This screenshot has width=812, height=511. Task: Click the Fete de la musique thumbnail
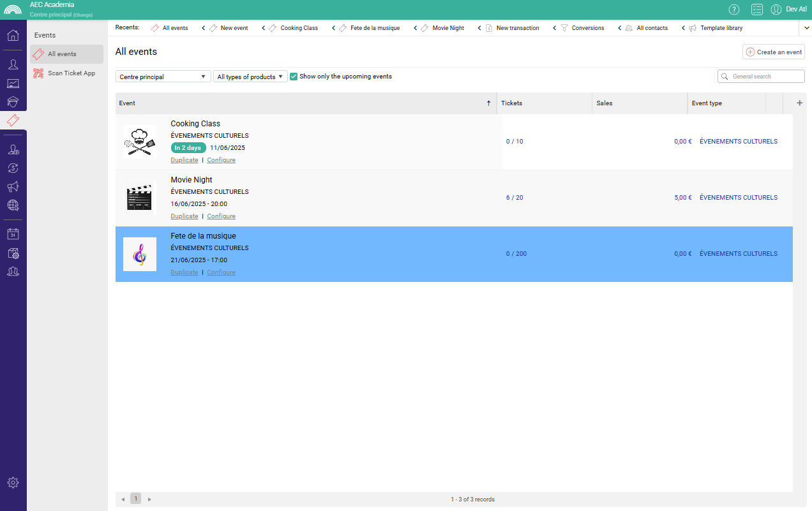pyautogui.click(x=139, y=254)
